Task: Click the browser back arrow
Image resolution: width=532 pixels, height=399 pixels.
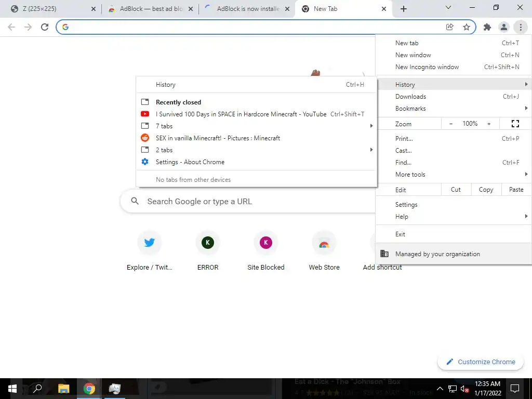Action: 11,27
